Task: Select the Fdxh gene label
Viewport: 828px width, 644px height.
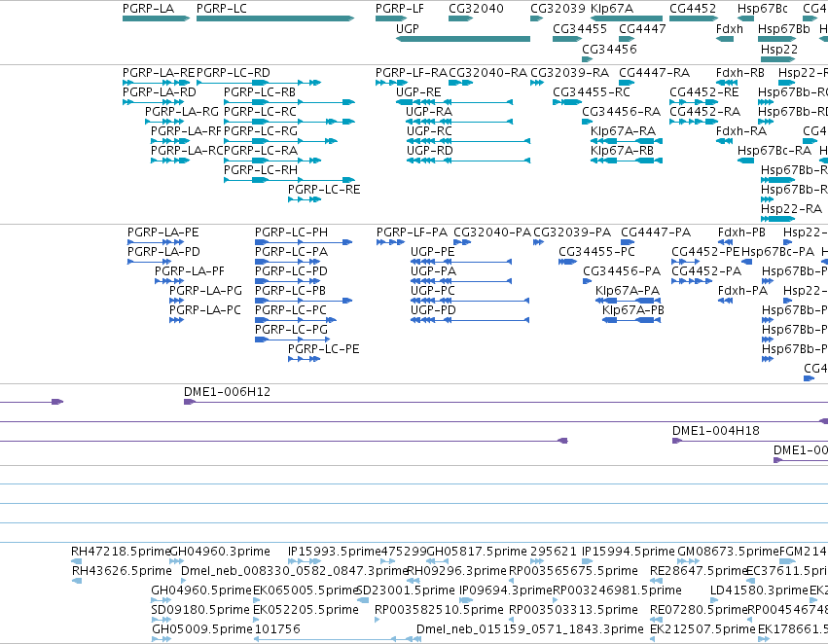Action: [x=730, y=29]
